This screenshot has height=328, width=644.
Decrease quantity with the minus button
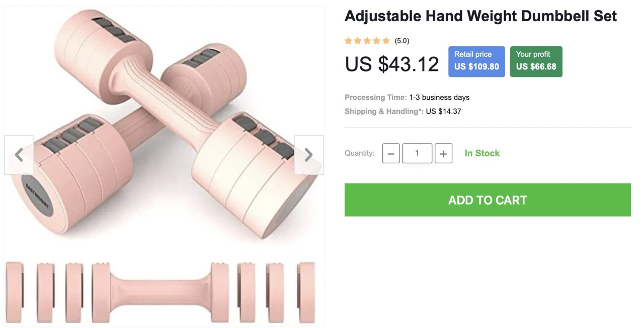(391, 153)
